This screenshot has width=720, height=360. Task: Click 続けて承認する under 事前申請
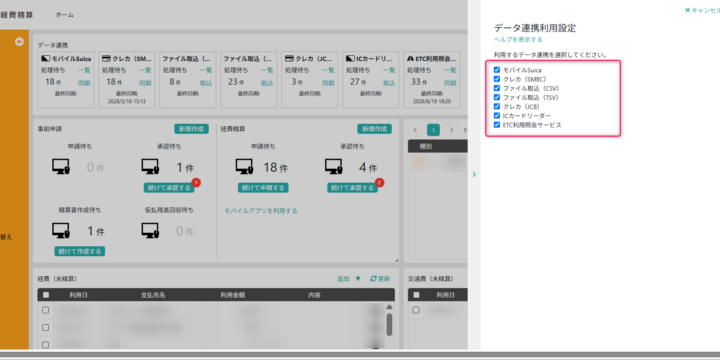click(169, 187)
